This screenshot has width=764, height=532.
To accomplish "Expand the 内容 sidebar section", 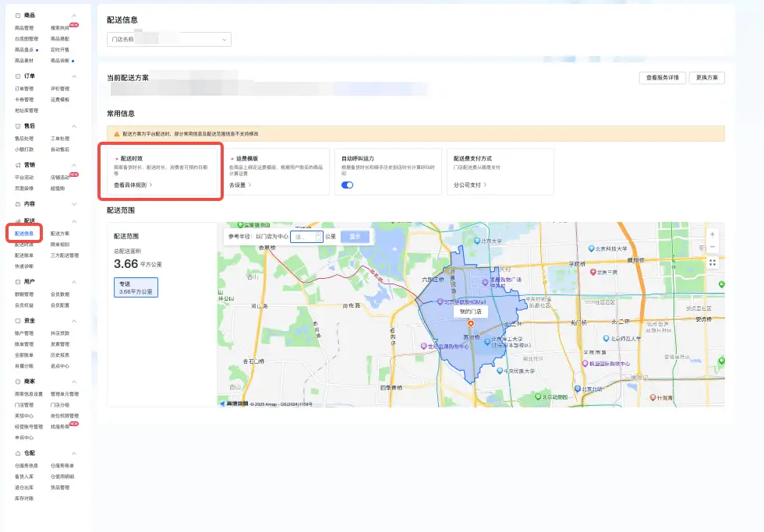I will 74,204.
